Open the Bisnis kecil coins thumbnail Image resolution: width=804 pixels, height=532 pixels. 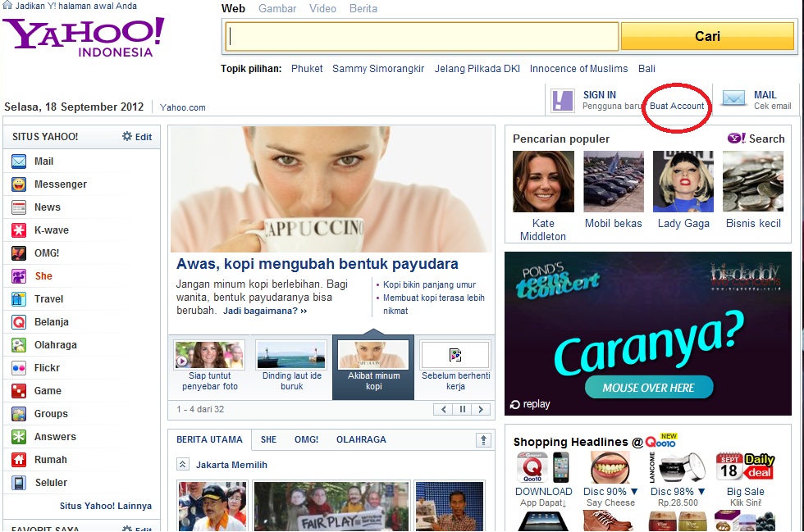tap(753, 181)
